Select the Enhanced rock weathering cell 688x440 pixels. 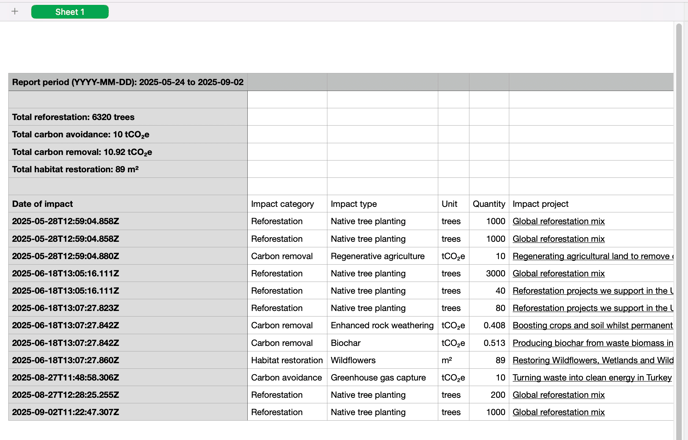click(383, 326)
